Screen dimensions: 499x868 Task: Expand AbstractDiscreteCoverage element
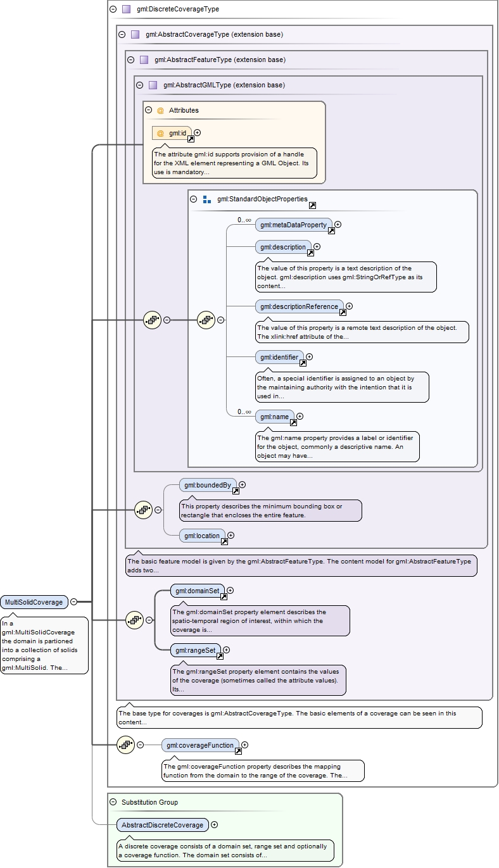214,824
